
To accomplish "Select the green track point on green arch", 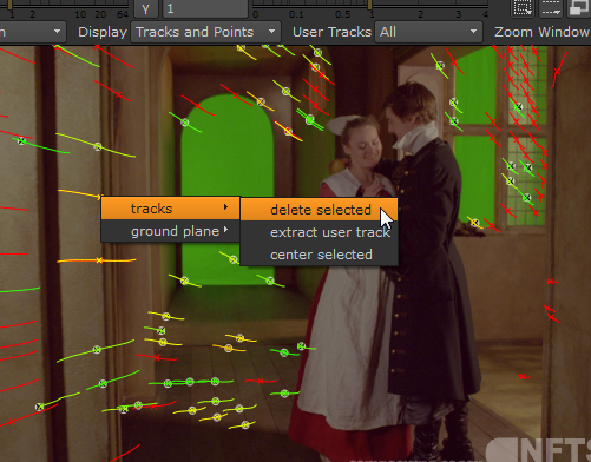I will pyautogui.click(x=185, y=122).
